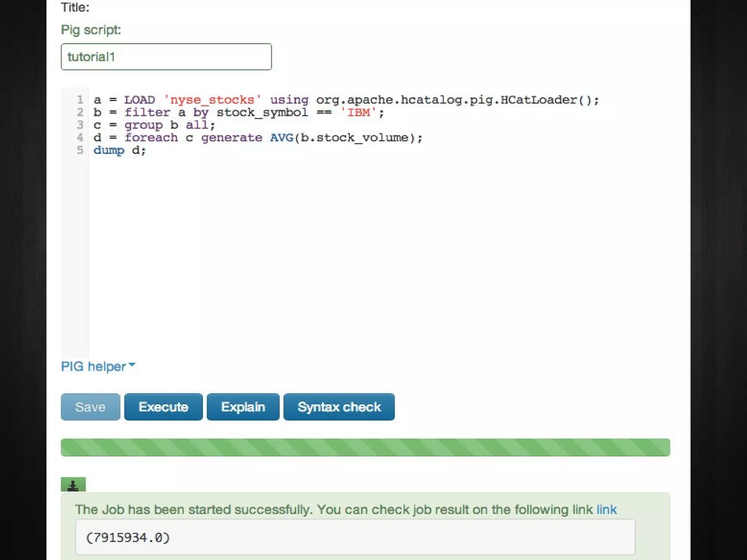Click the HCatLoader text in line 1
The height and width of the screenshot is (560, 747).
click(x=538, y=100)
